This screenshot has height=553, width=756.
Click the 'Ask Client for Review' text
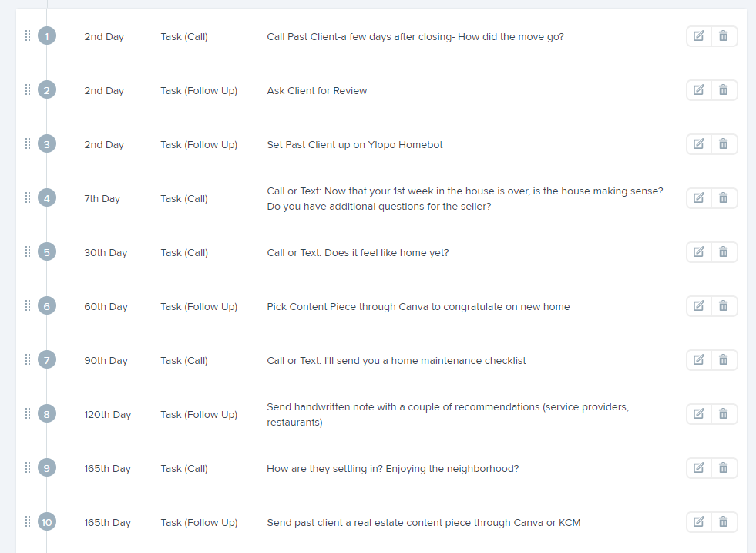pos(317,91)
